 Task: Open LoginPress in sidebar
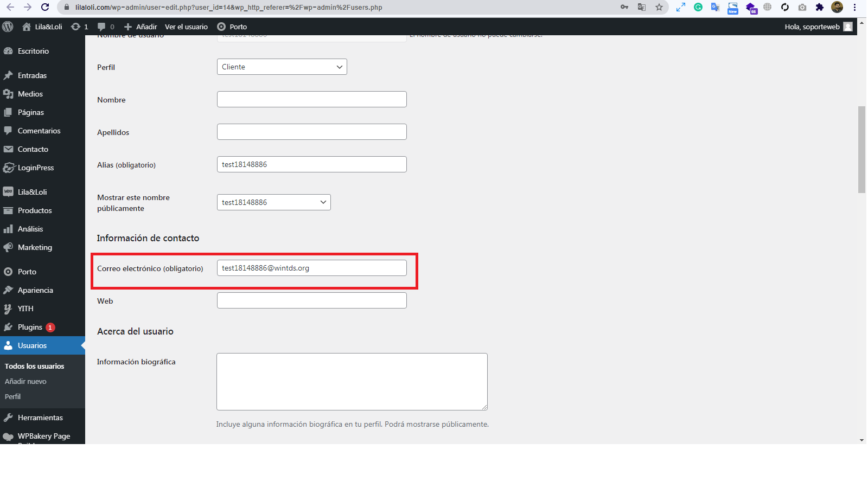(x=42, y=168)
